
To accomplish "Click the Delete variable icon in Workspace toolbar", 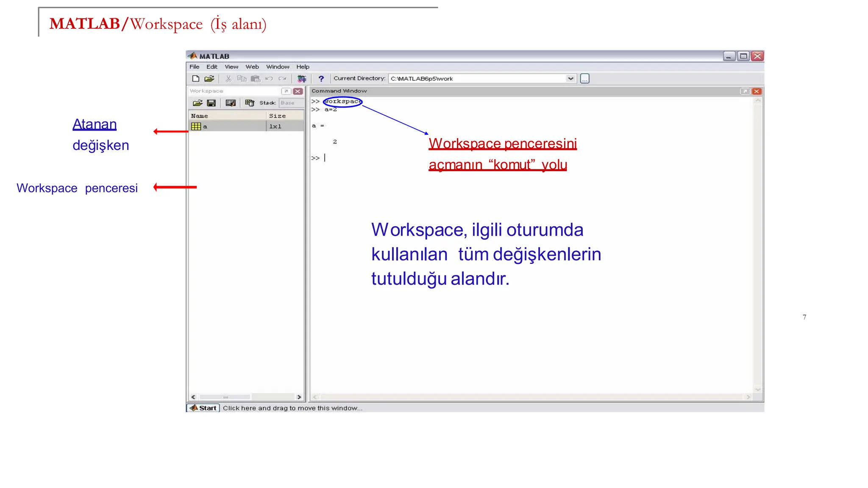I will [x=250, y=103].
